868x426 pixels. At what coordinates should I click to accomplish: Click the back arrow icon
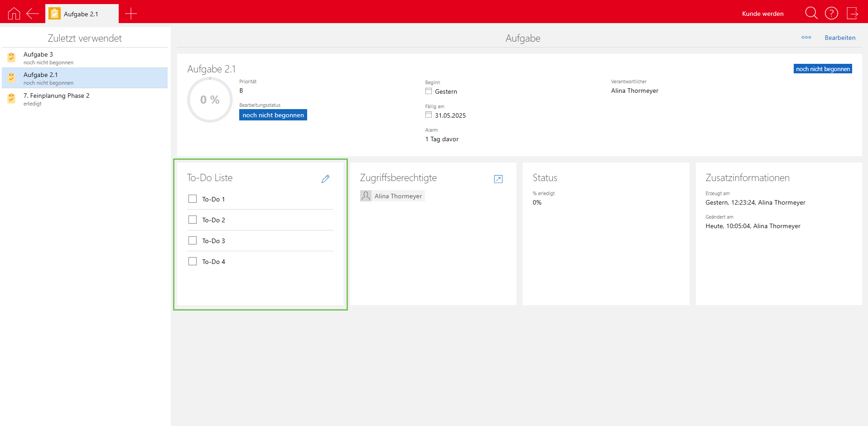(33, 14)
